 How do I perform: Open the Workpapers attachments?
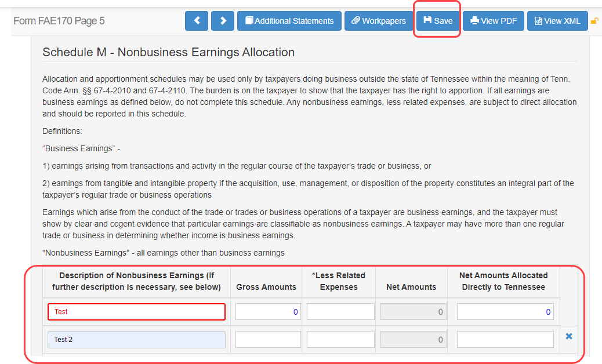point(378,21)
